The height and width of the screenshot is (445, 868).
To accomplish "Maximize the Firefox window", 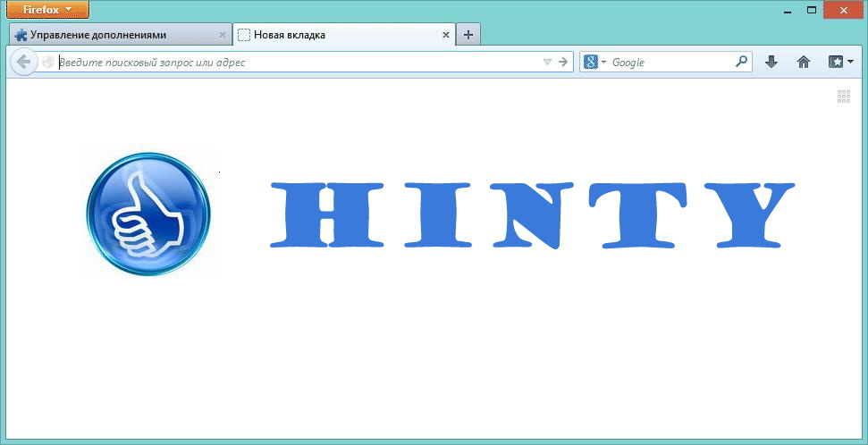I will pyautogui.click(x=812, y=10).
